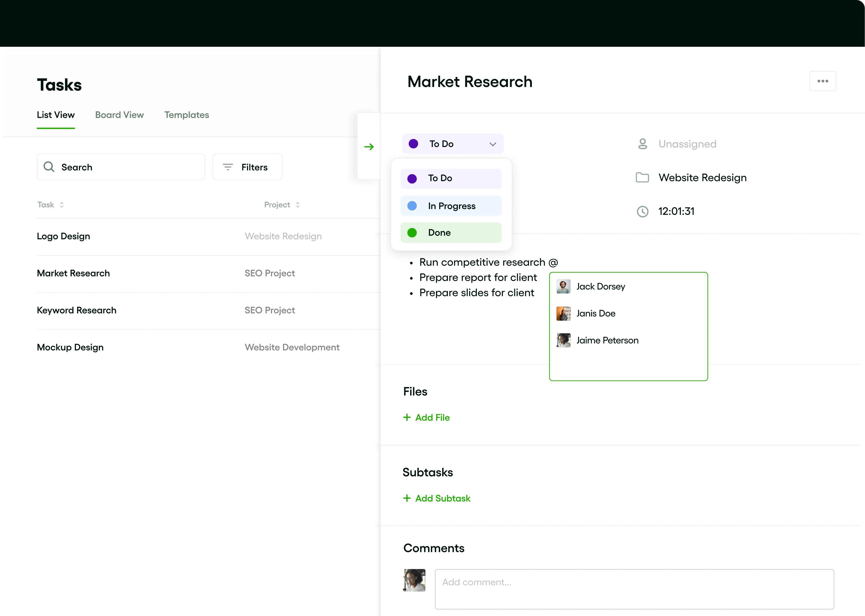The width and height of the screenshot is (865, 616).
Task: Switch to Board View tab
Action: 119,115
